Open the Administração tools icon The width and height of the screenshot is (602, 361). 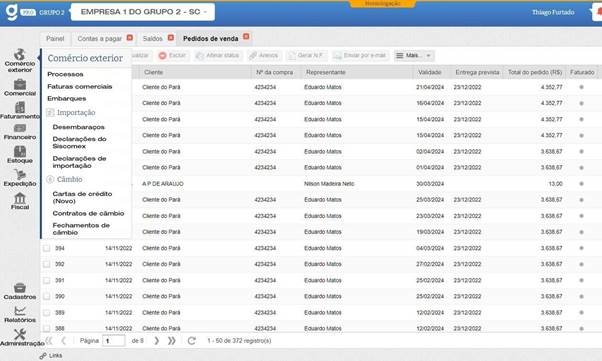pyautogui.click(x=20, y=337)
